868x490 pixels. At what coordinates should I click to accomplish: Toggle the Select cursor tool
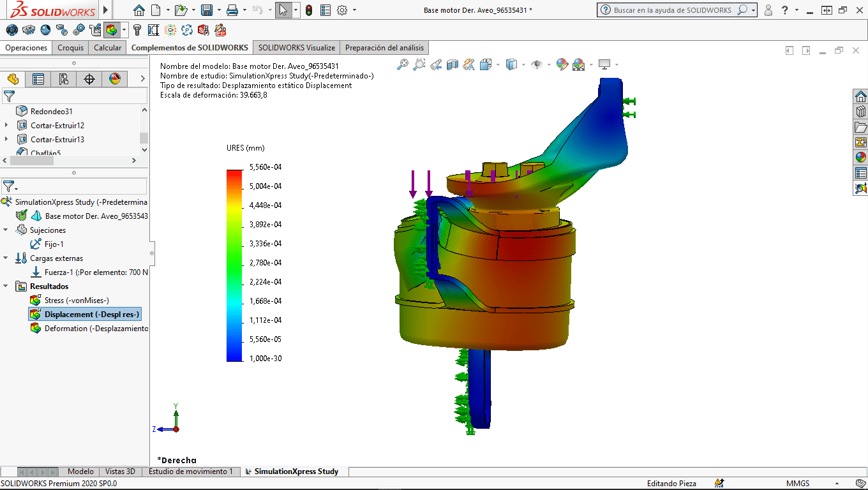tap(283, 10)
